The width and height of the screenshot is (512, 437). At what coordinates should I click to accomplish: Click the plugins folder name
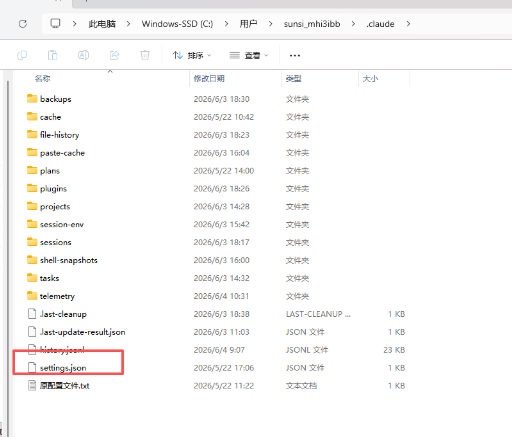53,189
